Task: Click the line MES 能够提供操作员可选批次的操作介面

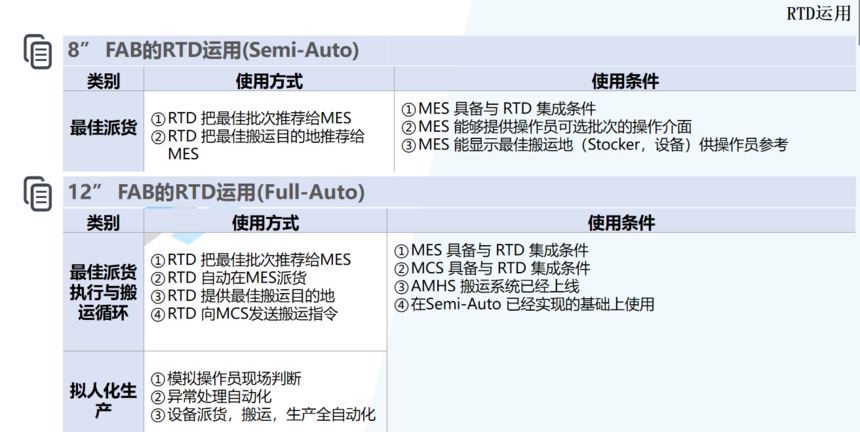Action: pyautogui.click(x=546, y=127)
